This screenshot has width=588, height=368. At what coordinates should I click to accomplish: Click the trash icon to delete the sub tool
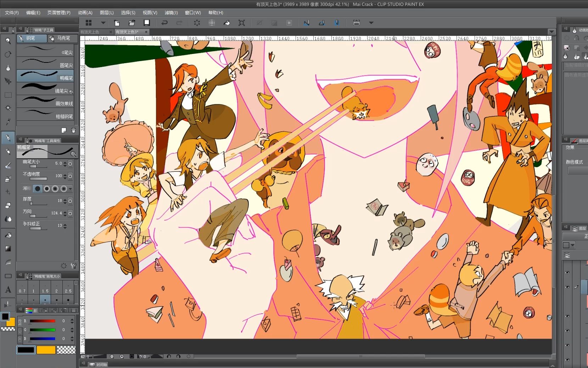pos(73,130)
